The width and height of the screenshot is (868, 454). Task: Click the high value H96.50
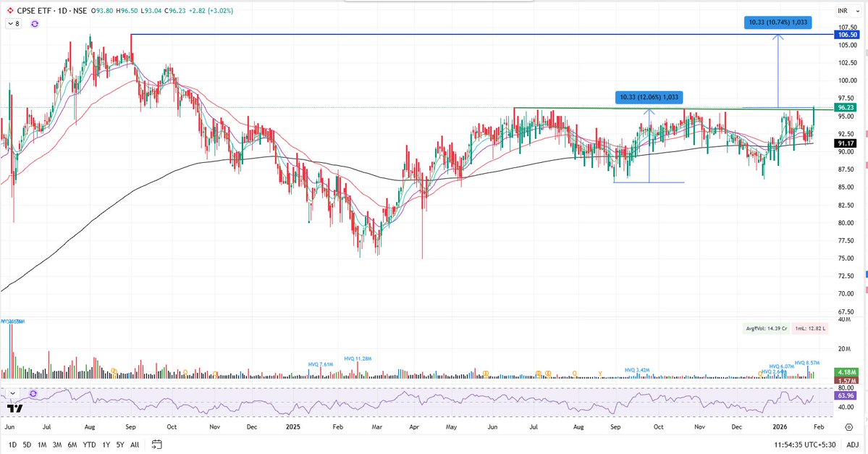[127, 11]
